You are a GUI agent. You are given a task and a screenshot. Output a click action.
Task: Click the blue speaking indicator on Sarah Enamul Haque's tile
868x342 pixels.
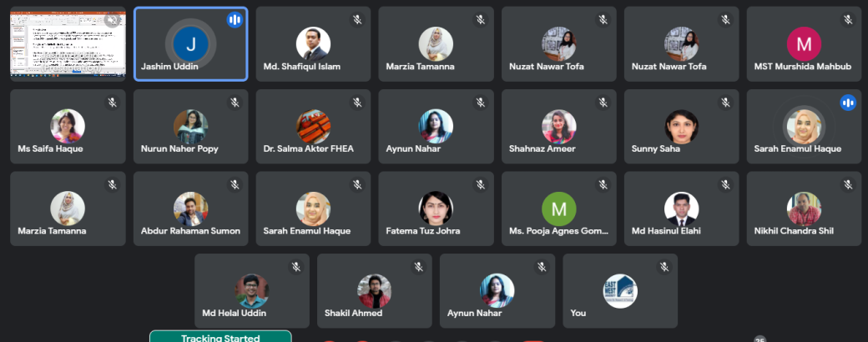[x=848, y=103]
